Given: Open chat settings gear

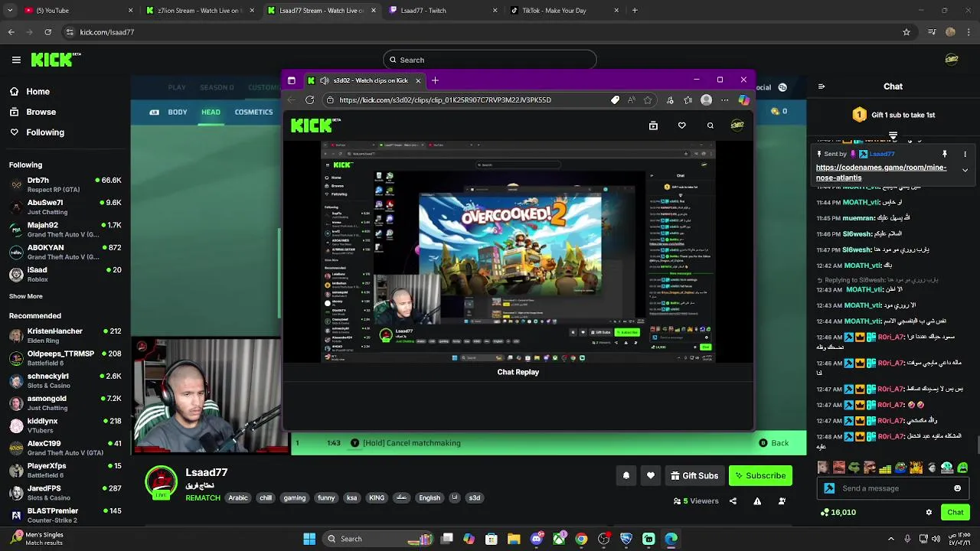Looking at the screenshot, I should [x=929, y=512].
